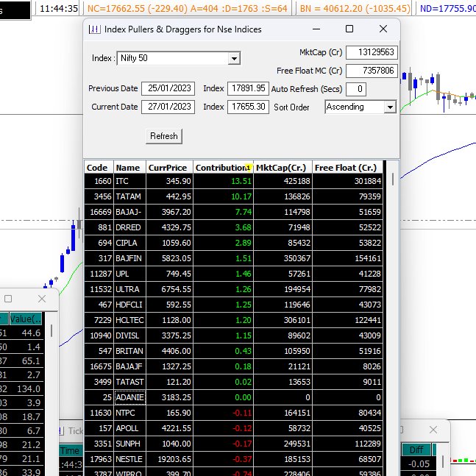Click the MktCap (Cr) value field 13129563
Screen dimensions: 476x476
coord(372,52)
